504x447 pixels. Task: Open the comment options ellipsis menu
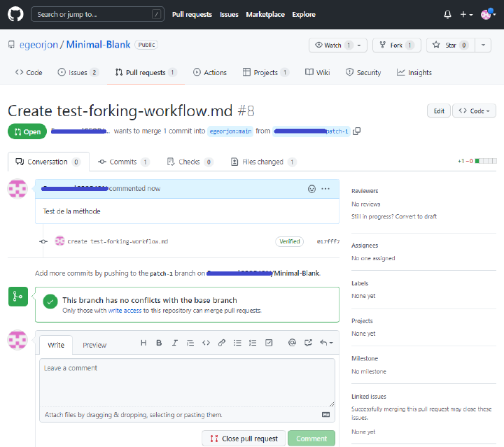[x=325, y=189]
